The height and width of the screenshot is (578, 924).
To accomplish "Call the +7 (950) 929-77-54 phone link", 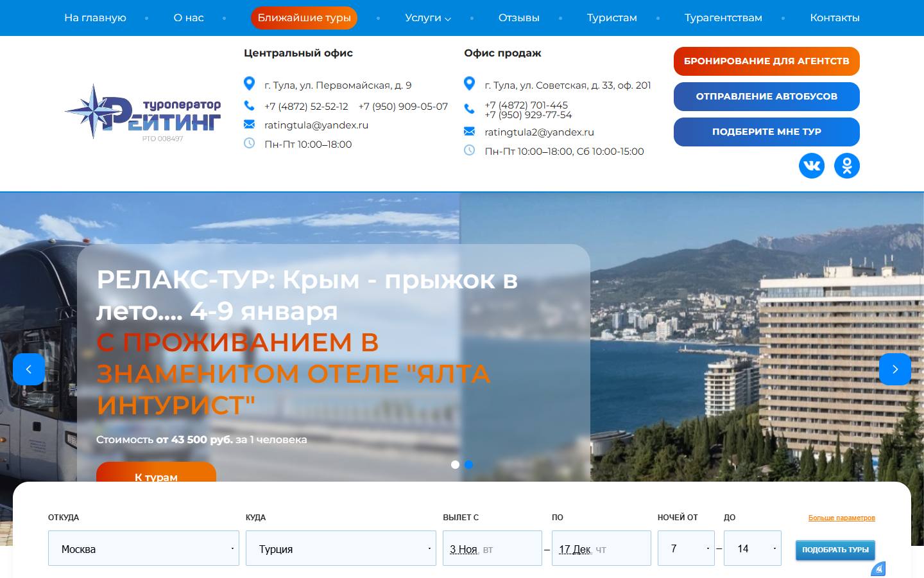I will (x=528, y=115).
